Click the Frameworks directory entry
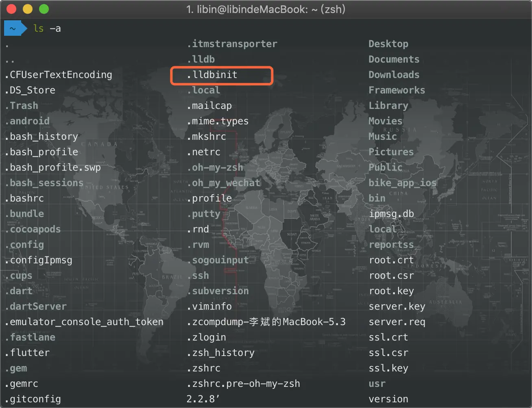The image size is (532, 408). click(397, 90)
